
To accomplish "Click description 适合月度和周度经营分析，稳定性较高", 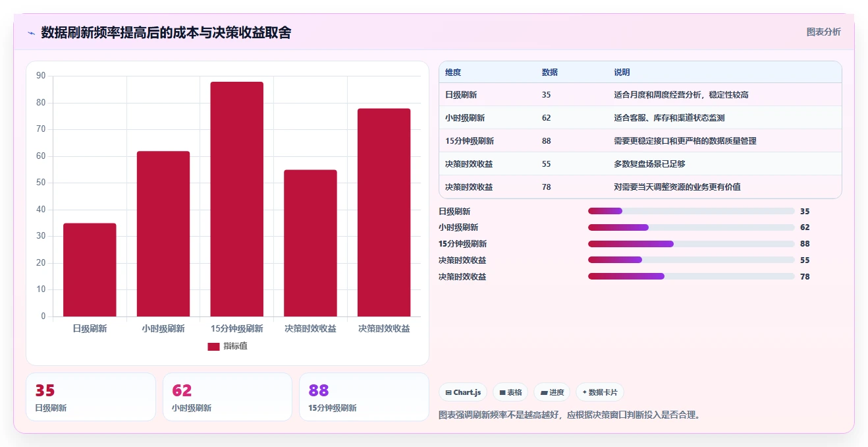I will (681, 95).
